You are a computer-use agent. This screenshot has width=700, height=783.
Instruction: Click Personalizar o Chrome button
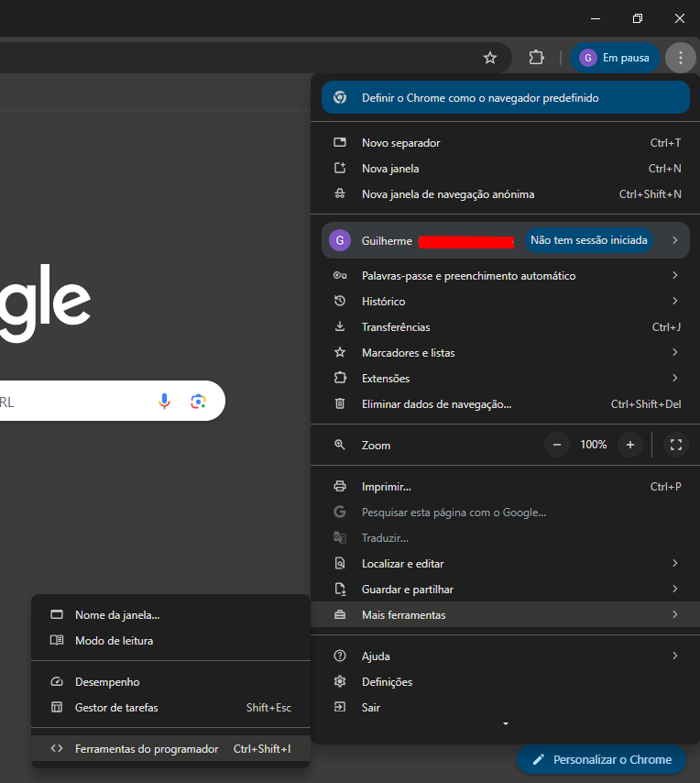[601, 760]
